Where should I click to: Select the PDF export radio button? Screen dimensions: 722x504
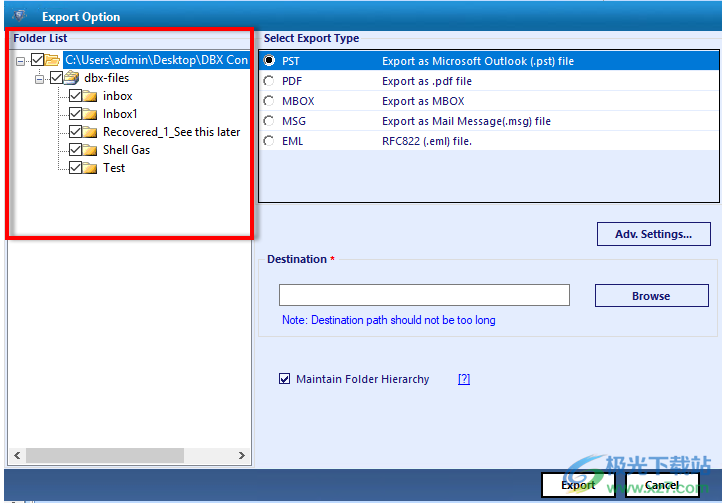(269, 81)
